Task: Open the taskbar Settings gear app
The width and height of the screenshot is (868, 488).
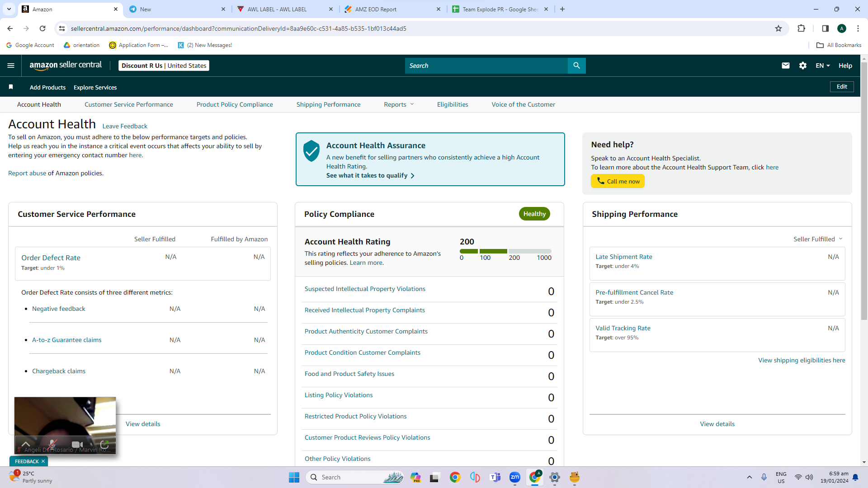Action: pos(555,477)
